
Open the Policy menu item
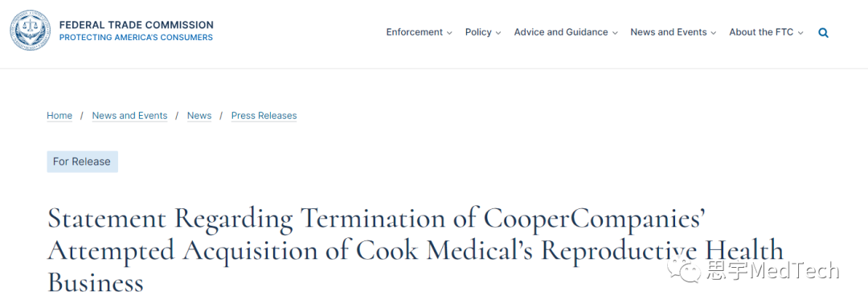[478, 32]
